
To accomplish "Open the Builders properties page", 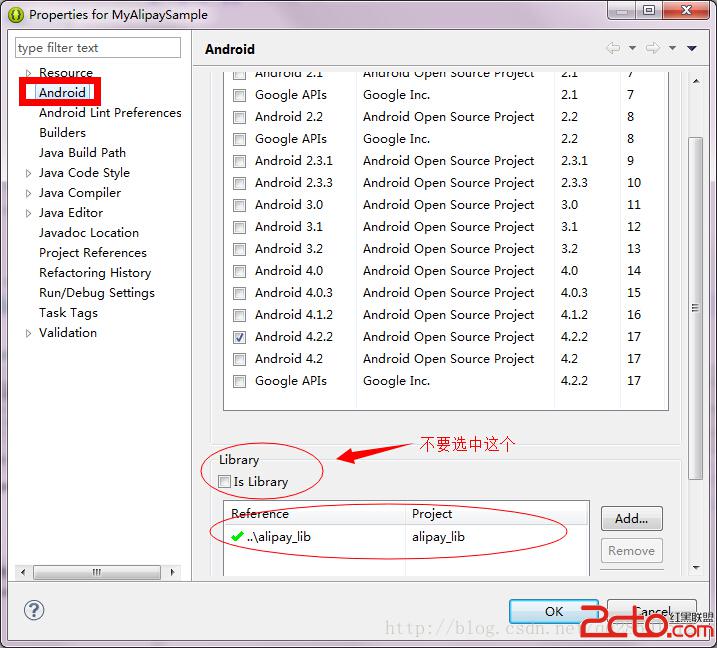I will coord(63,133).
